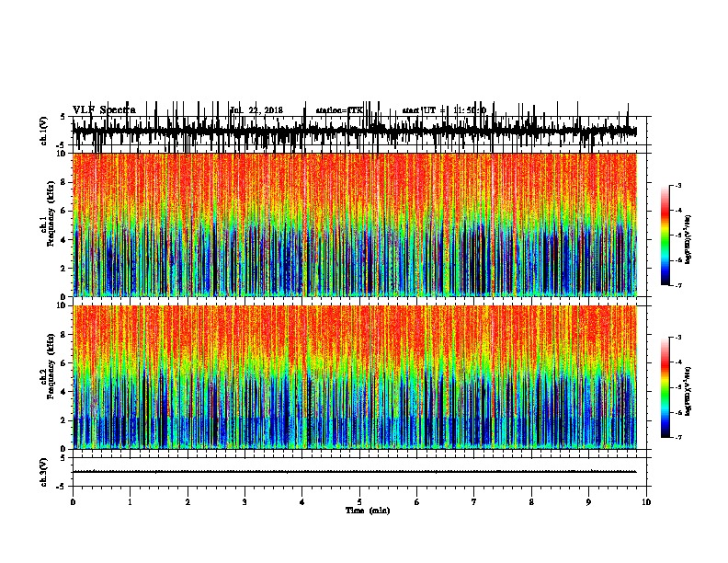The height and width of the screenshot is (563, 728).
Task: Click the '4' kHz tick of ch.1 spectrogram
Action: 64,240
